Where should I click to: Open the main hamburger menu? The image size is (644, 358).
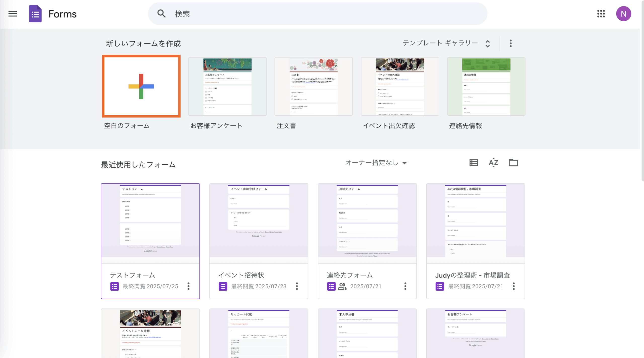pos(13,14)
